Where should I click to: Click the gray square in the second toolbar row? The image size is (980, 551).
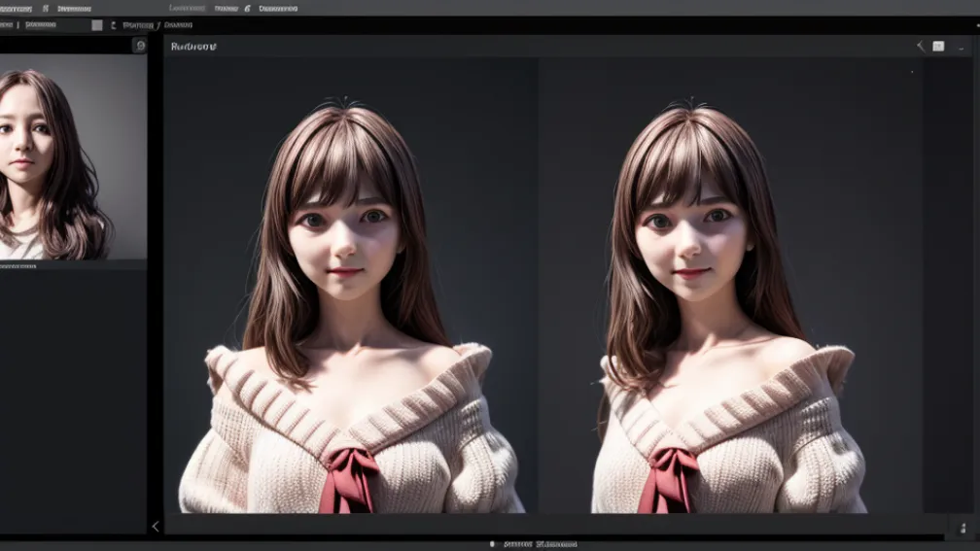coord(97,25)
